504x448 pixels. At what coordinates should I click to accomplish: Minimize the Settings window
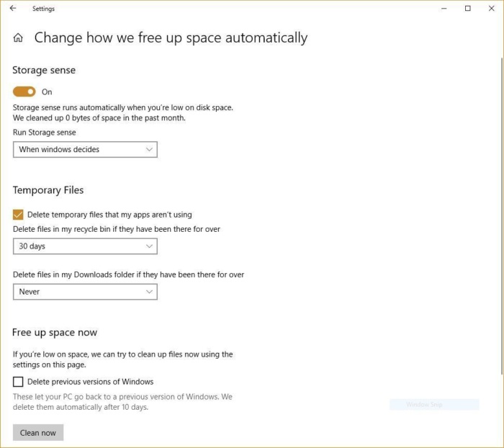pos(444,9)
